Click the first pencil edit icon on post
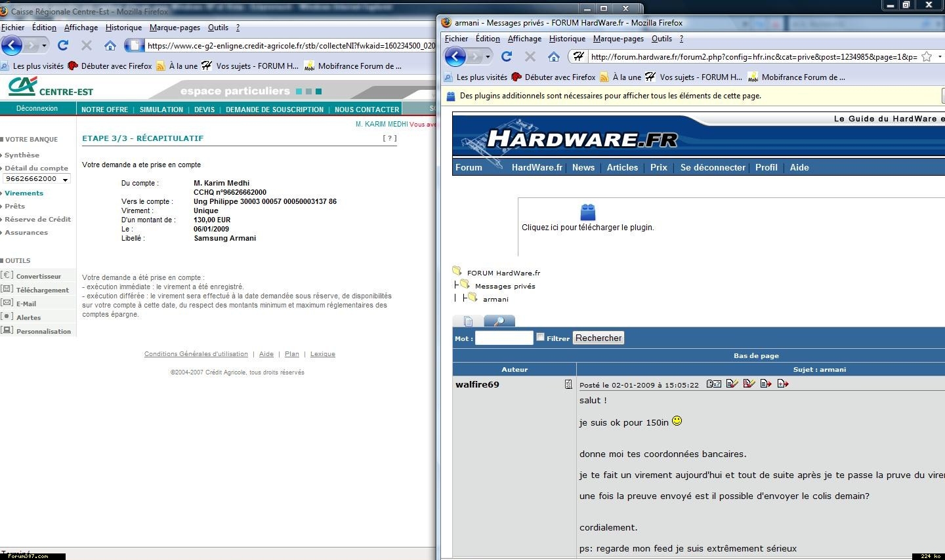This screenshot has height=560, width=945. coord(732,384)
